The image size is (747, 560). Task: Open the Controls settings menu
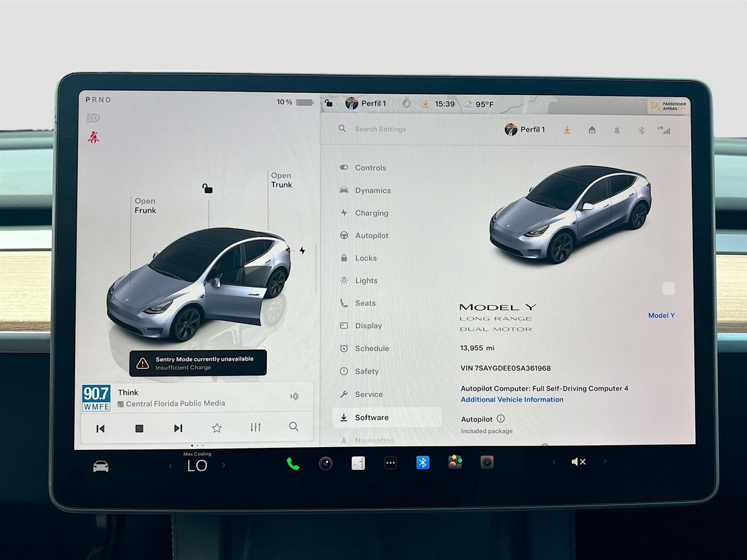[363, 168]
